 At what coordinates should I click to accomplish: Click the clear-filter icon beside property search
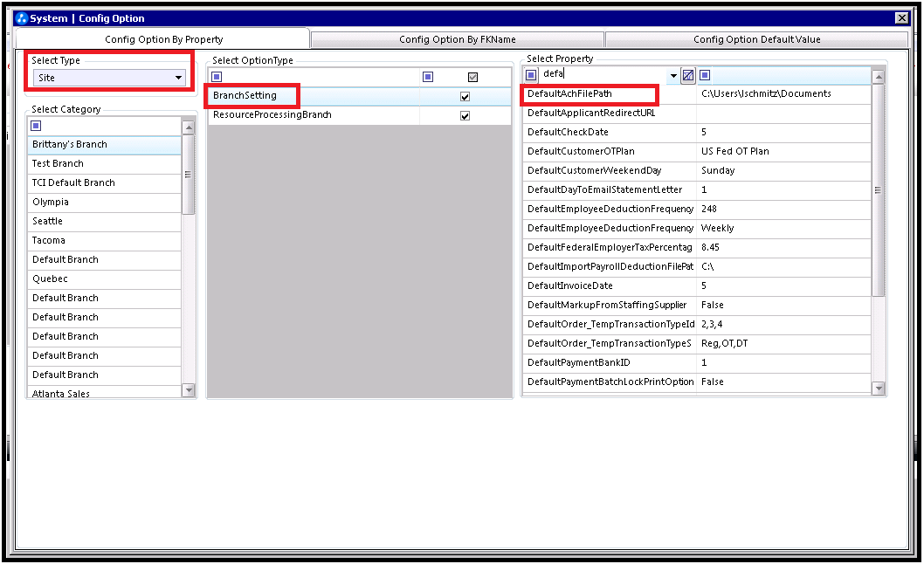pos(687,75)
